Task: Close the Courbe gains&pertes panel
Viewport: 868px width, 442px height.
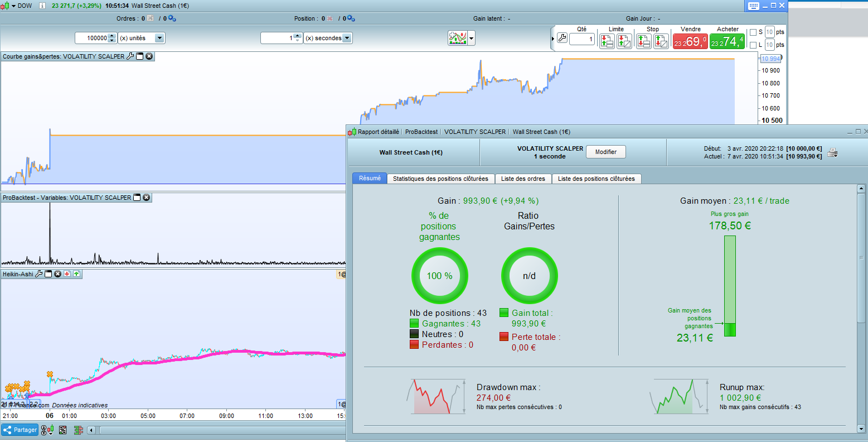Action: [149, 56]
